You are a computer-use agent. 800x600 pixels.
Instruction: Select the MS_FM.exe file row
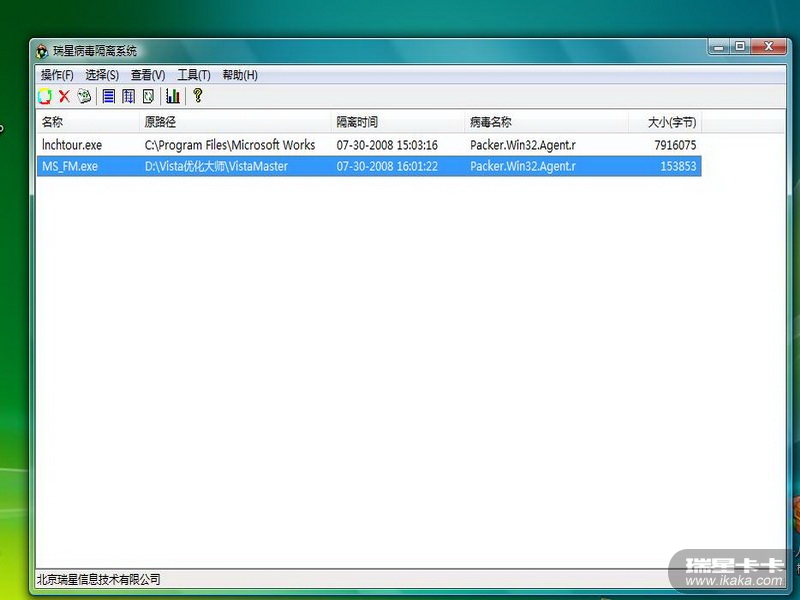pos(369,166)
